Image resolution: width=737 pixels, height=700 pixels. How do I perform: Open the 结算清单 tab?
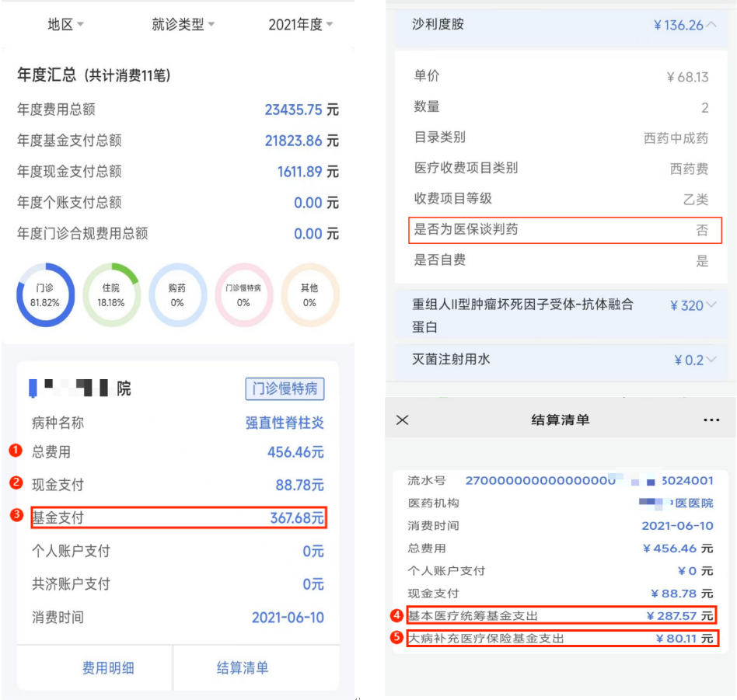point(243,667)
